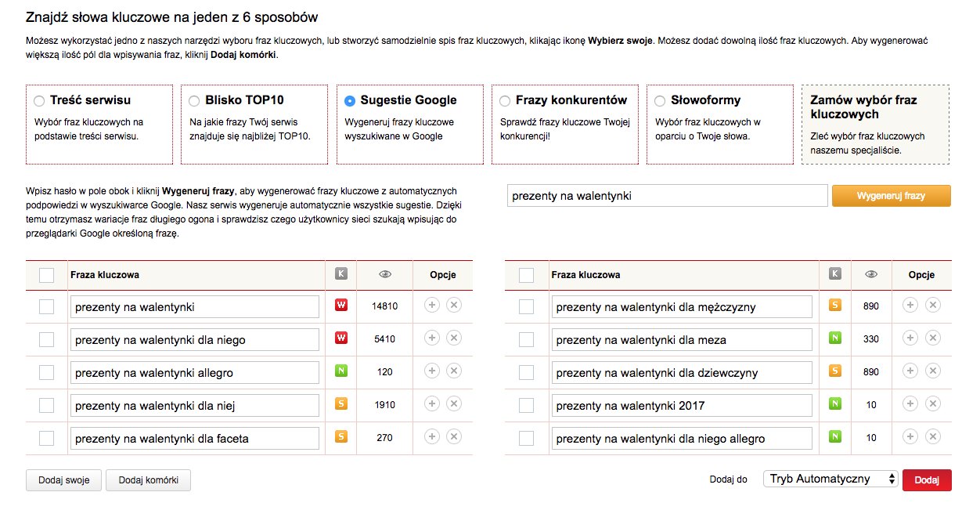The width and height of the screenshot is (980, 521).
Task: Click red W badge beside 'prezenty na walentynki dla niego'
Action: click(x=341, y=338)
